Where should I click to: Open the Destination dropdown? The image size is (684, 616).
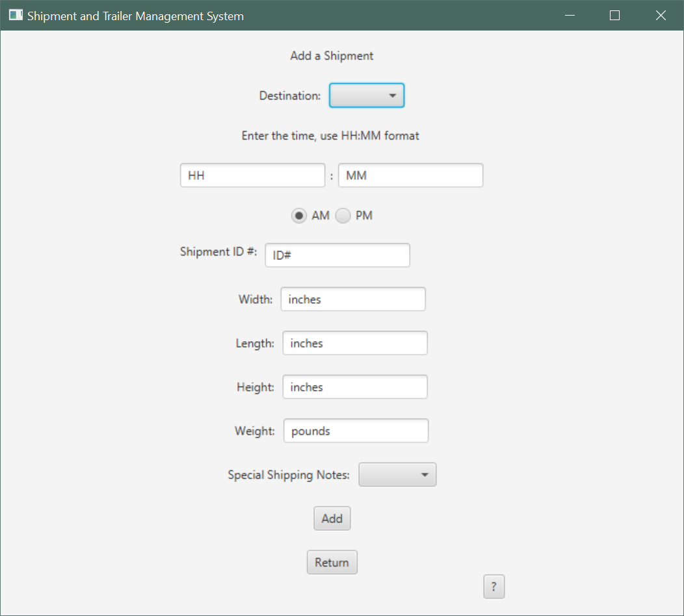pyautogui.click(x=366, y=95)
